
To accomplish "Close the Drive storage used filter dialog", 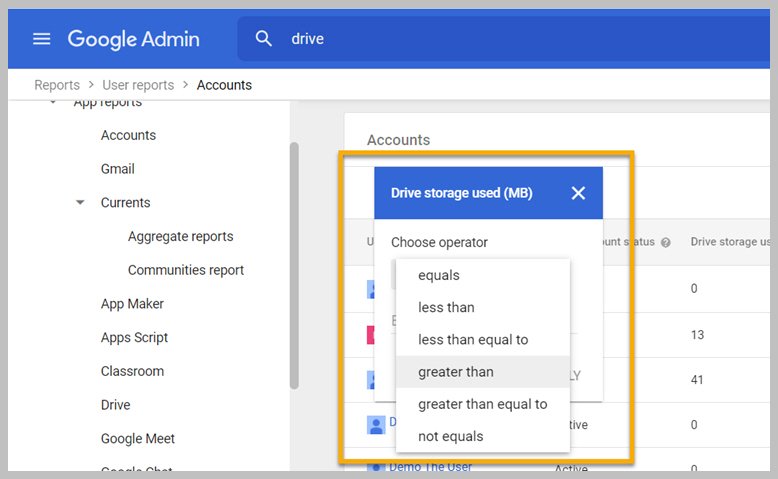I will tap(578, 193).
